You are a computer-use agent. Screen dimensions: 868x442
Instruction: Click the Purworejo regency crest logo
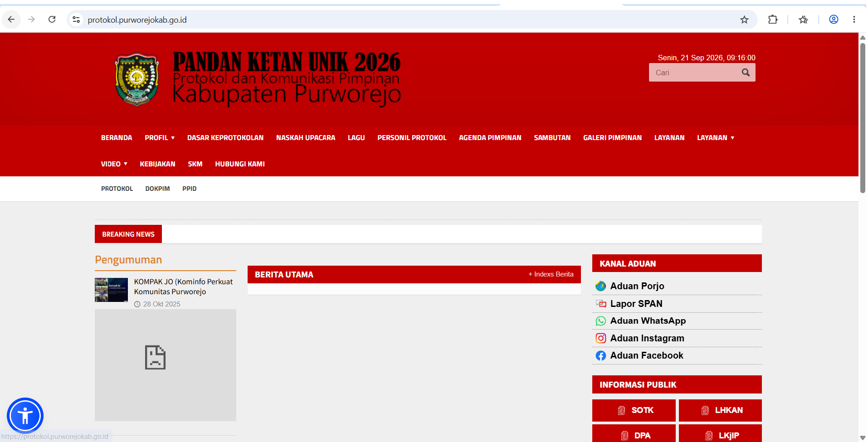(x=137, y=79)
